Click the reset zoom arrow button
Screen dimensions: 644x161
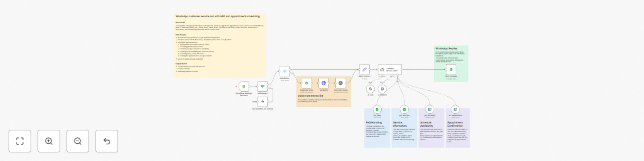pyautogui.click(x=107, y=141)
